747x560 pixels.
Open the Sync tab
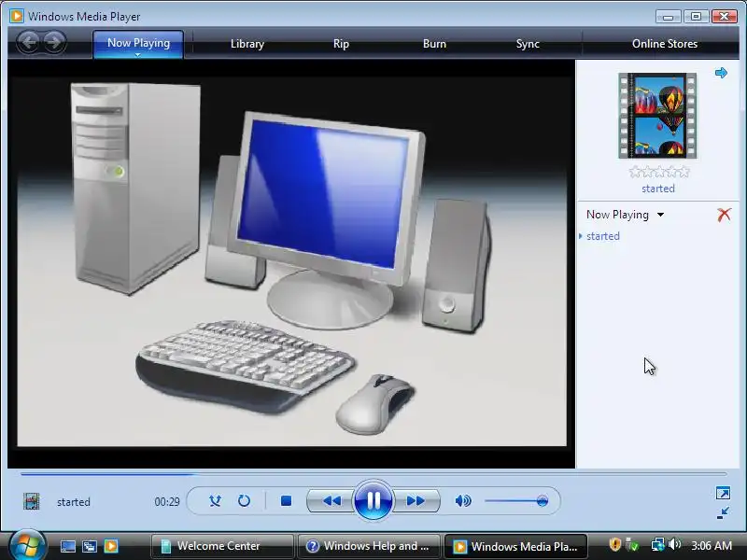(528, 44)
